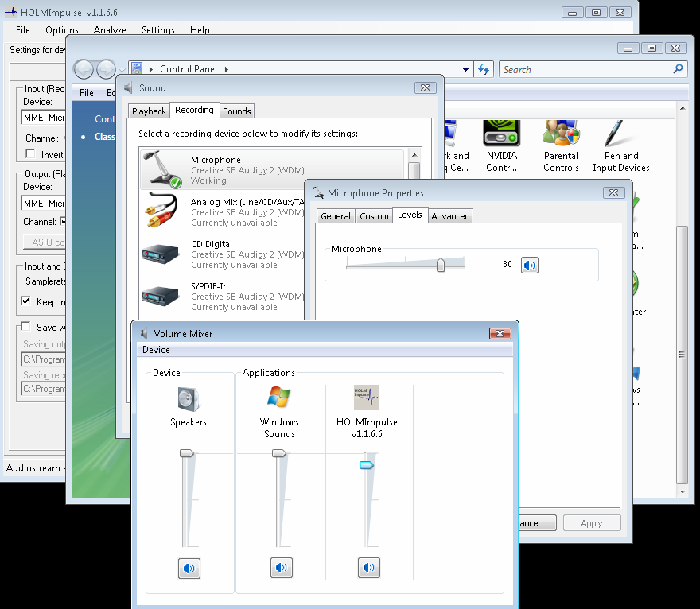Select the Microphone recording device

272,170
